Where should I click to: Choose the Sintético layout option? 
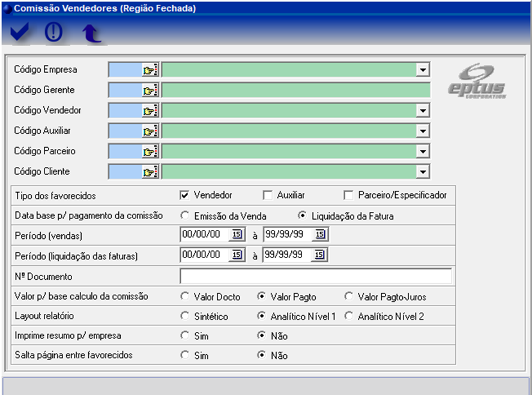[x=185, y=316]
